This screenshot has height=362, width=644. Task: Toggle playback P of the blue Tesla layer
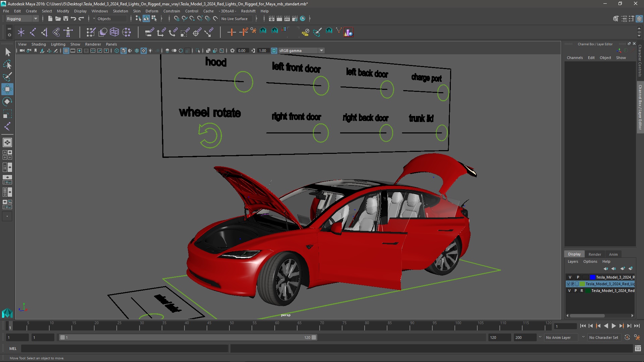point(578,277)
